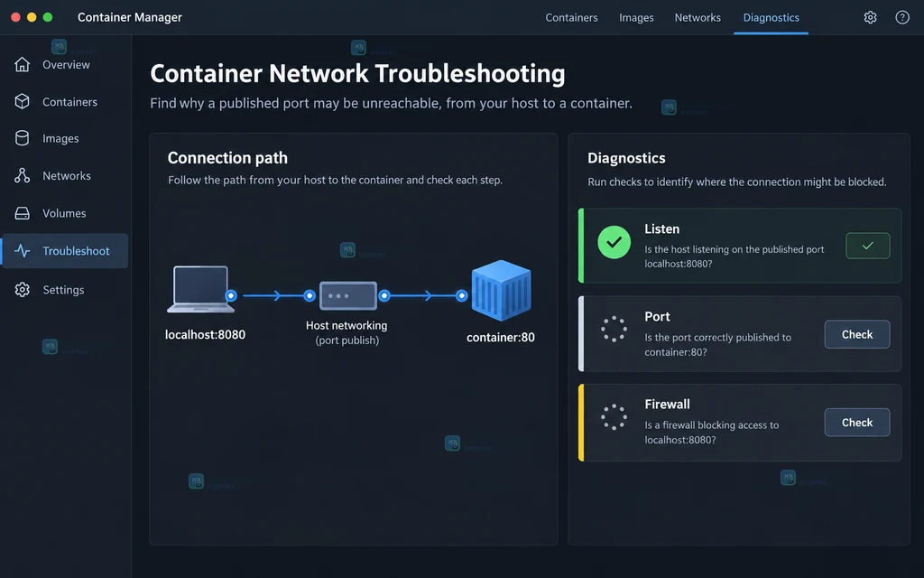Click the Overview home icon in sidebar
924x578 pixels.
(x=23, y=64)
